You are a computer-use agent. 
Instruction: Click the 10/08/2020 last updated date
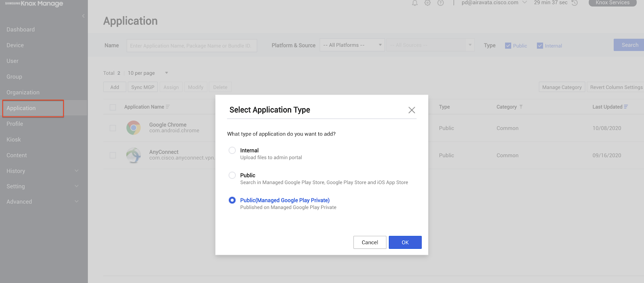[x=607, y=128]
